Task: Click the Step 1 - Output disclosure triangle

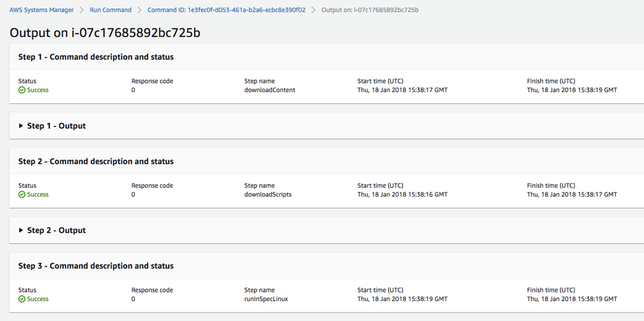Action: tap(21, 126)
